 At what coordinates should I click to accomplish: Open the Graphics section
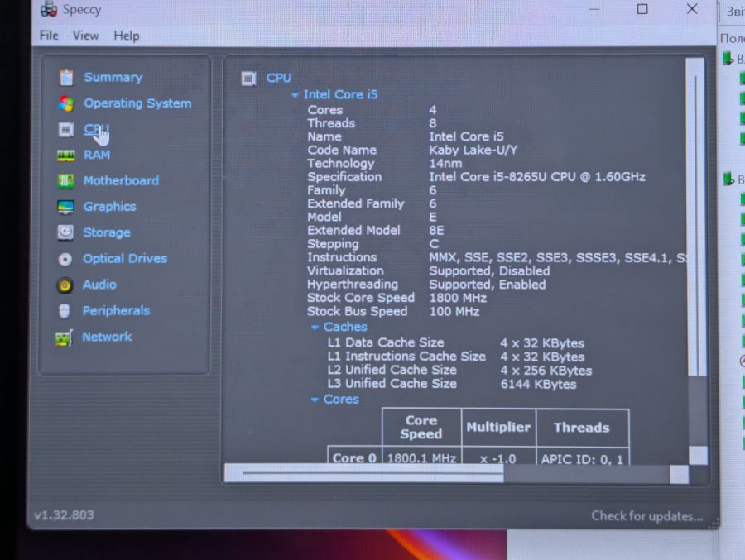pos(110,207)
